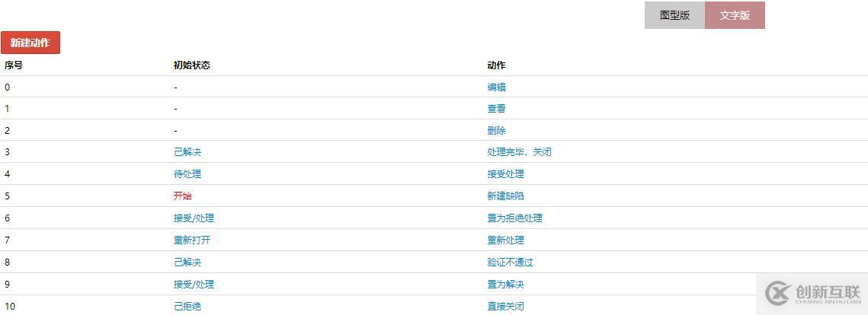868x315 pixels.
Task: Open the 验证不通过 action link
Action: [510, 262]
